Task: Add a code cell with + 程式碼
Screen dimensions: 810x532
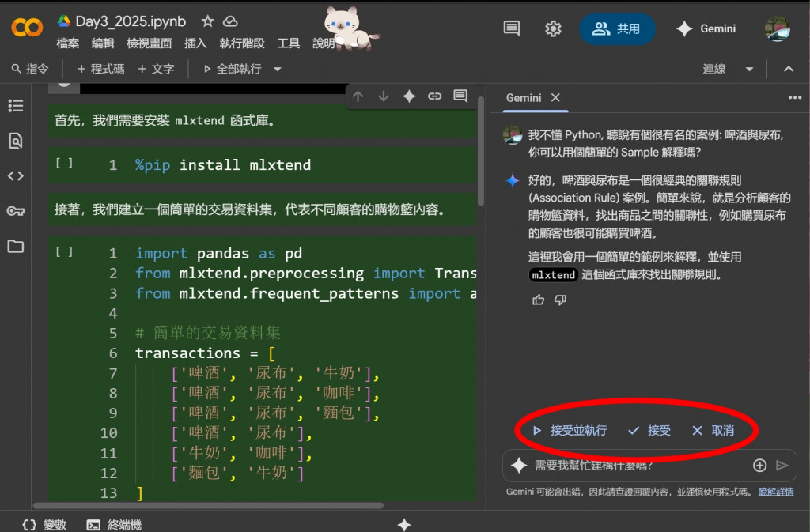Action: coord(100,69)
